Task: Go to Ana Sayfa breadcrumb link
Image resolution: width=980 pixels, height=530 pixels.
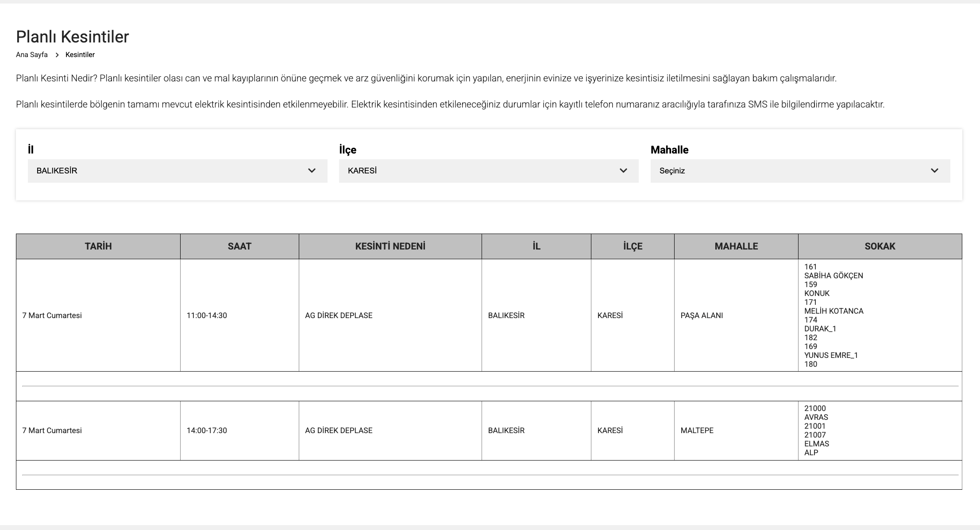Action: [x=32, y=55]
